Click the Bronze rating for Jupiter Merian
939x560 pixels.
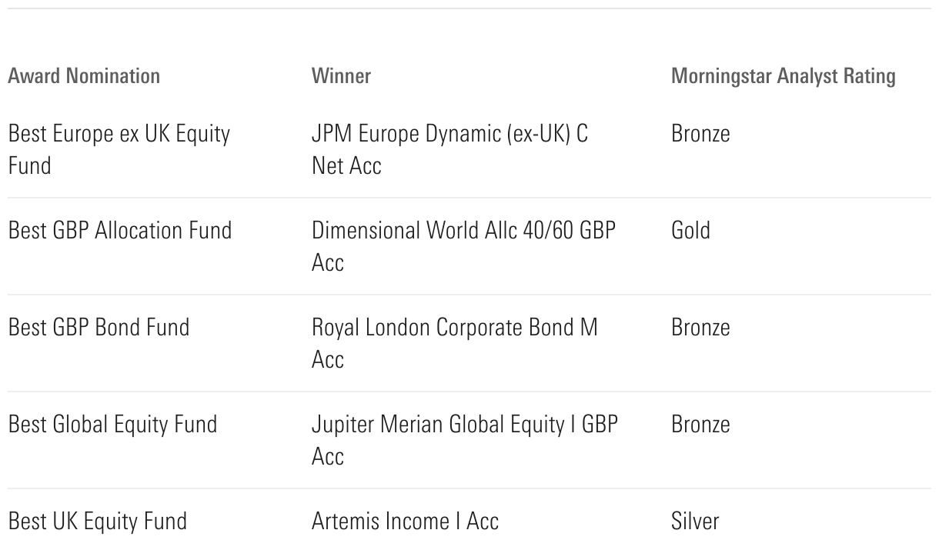(700, 424)
